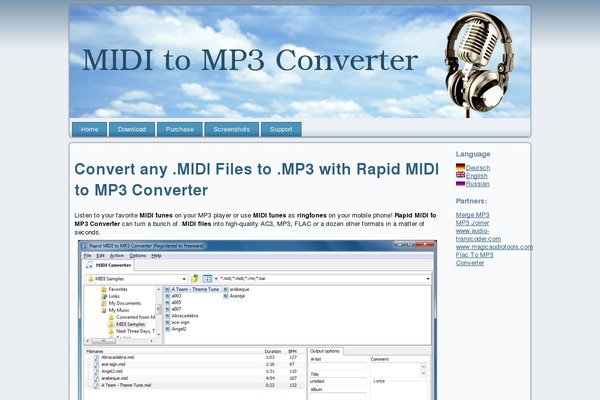Click the UK flag icon

460,175
